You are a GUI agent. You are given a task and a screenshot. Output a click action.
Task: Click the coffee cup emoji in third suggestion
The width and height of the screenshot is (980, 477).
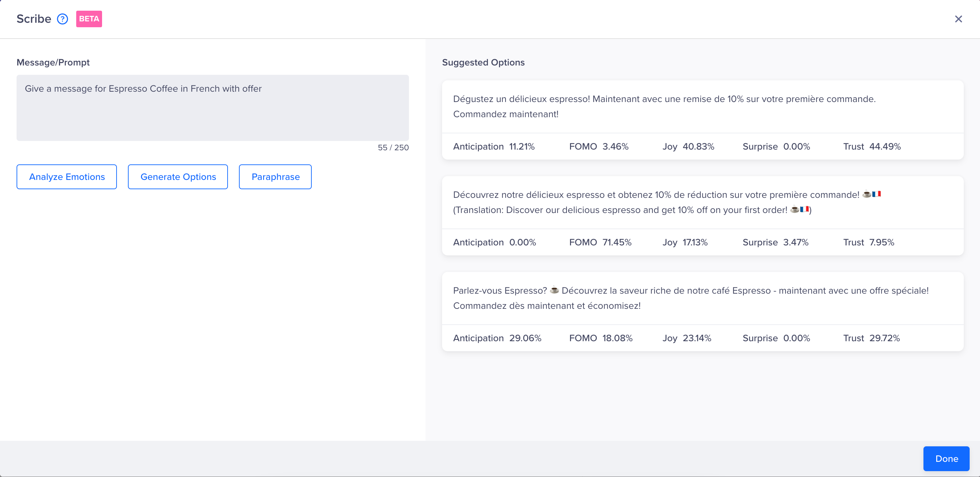(554, 290)
